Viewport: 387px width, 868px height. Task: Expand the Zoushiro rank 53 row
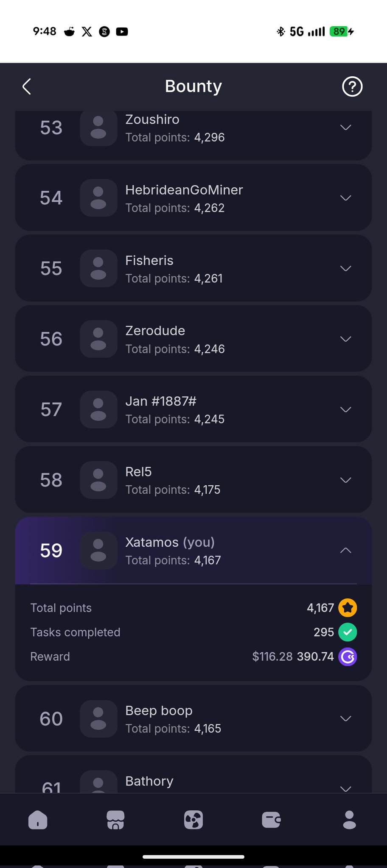coord(346,128)
